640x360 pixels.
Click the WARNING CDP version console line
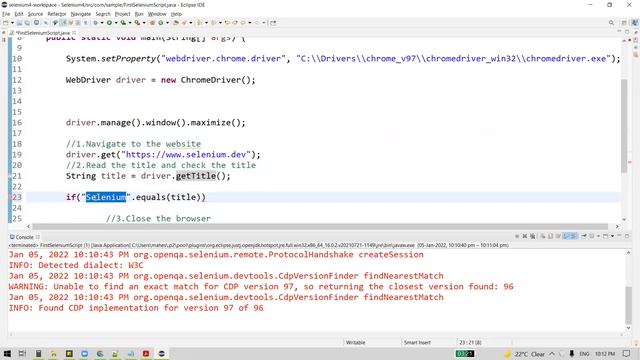261,287
